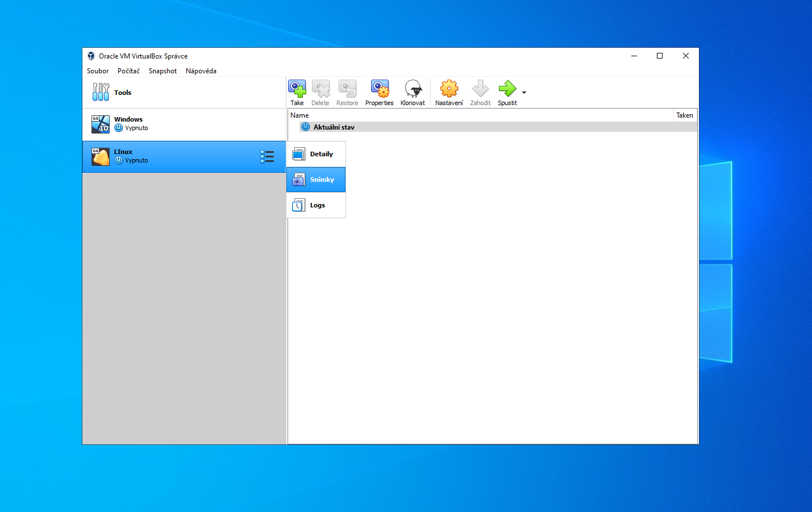Select the Windows virtual machine

pyautogui.click(x=184, y=124)
